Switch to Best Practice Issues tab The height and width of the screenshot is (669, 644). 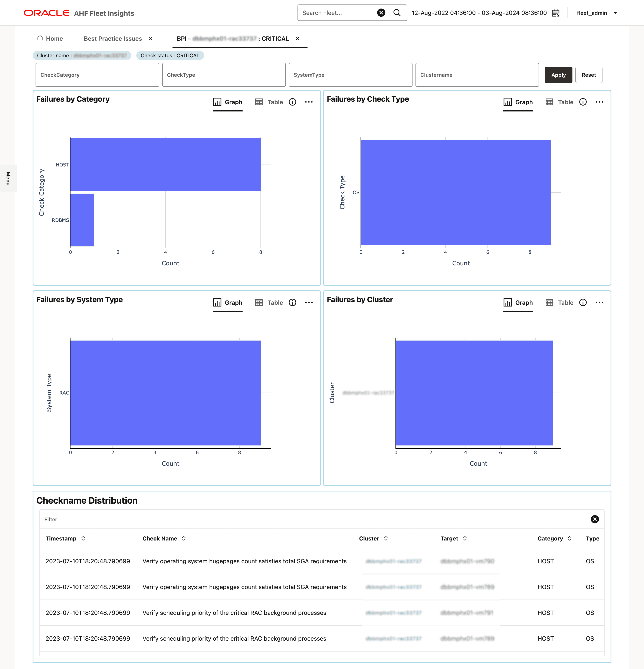tap(113, 39)
